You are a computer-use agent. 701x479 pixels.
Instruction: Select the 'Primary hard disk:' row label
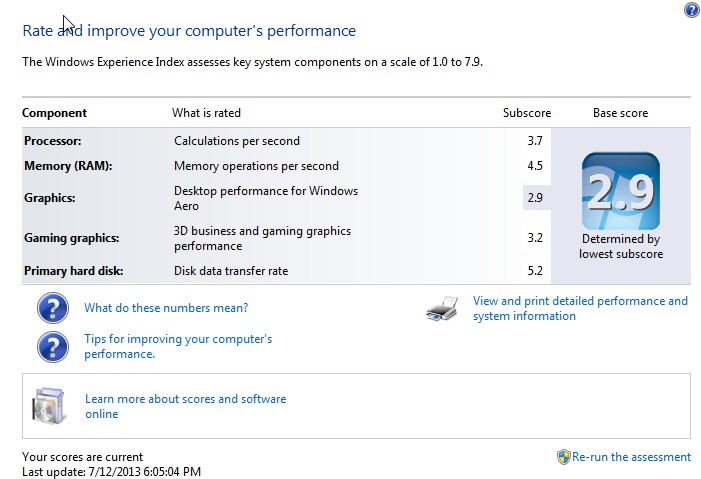click(x=73, y=271)
